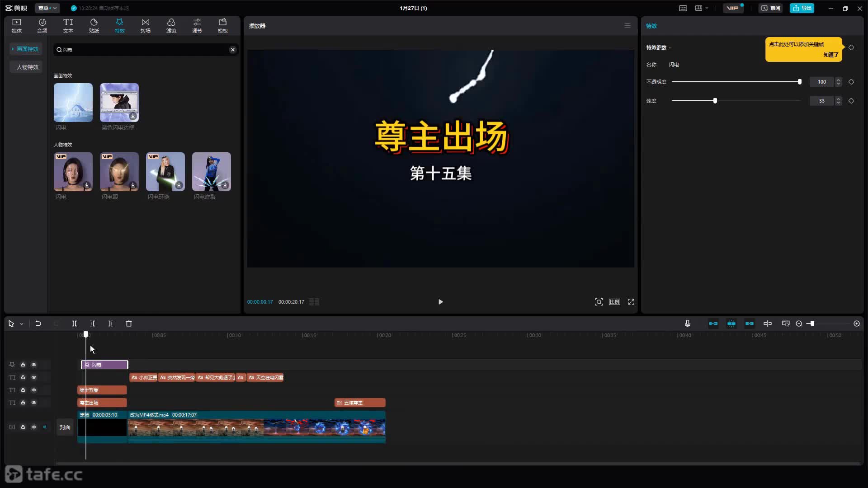Open the 音频 (Audio) tab
The image size is (868, 488).
coord(42,26)
